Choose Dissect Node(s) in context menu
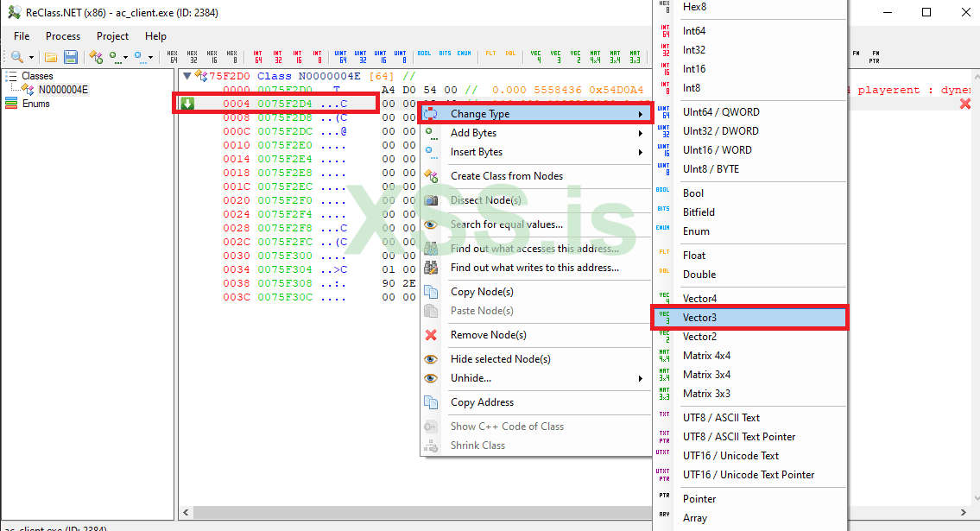Image resolution: width=980 pixels, height=531 pixels. pos(535,200)
